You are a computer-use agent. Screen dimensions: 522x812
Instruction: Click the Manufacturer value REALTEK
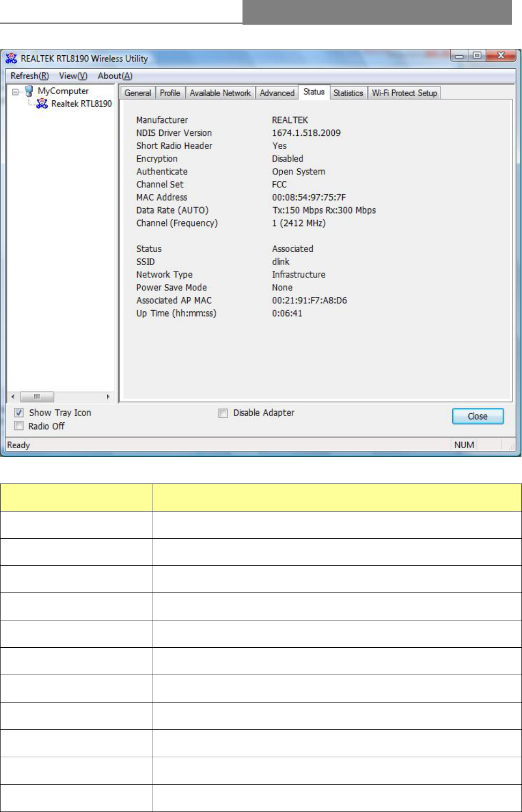[x=290, y=120]
